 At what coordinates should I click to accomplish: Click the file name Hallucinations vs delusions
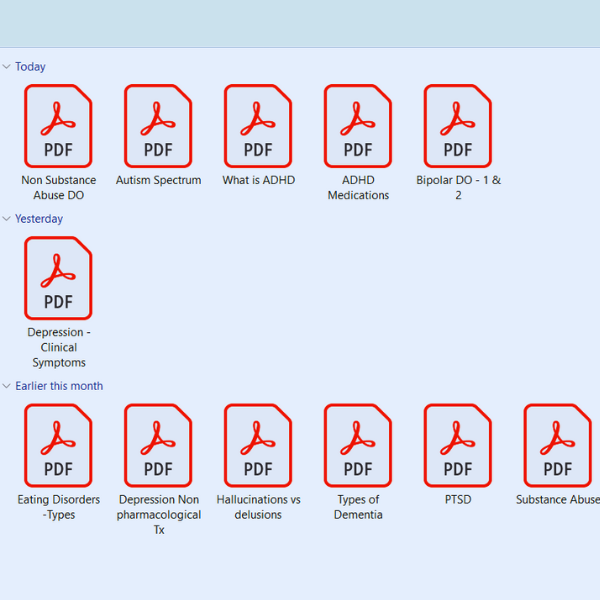click(258, 507)
